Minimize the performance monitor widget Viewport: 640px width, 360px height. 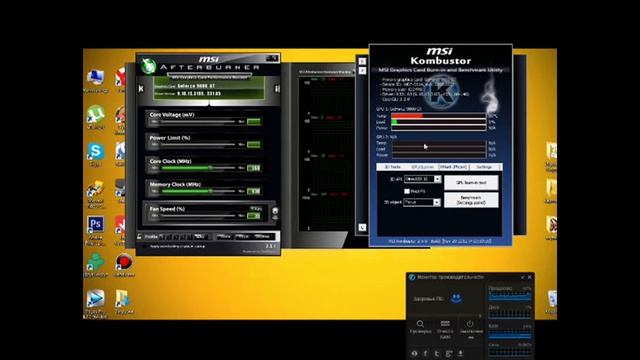click(x=522, y=277)
